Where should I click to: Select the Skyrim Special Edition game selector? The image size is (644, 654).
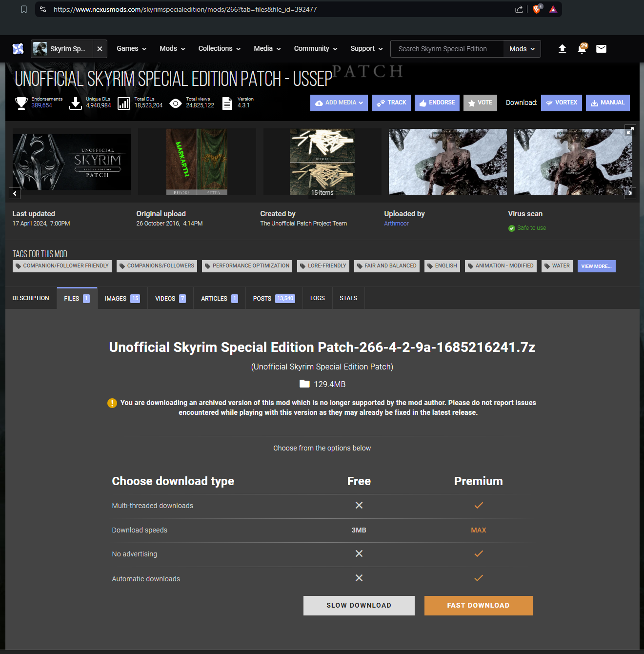tap(62, 49)
